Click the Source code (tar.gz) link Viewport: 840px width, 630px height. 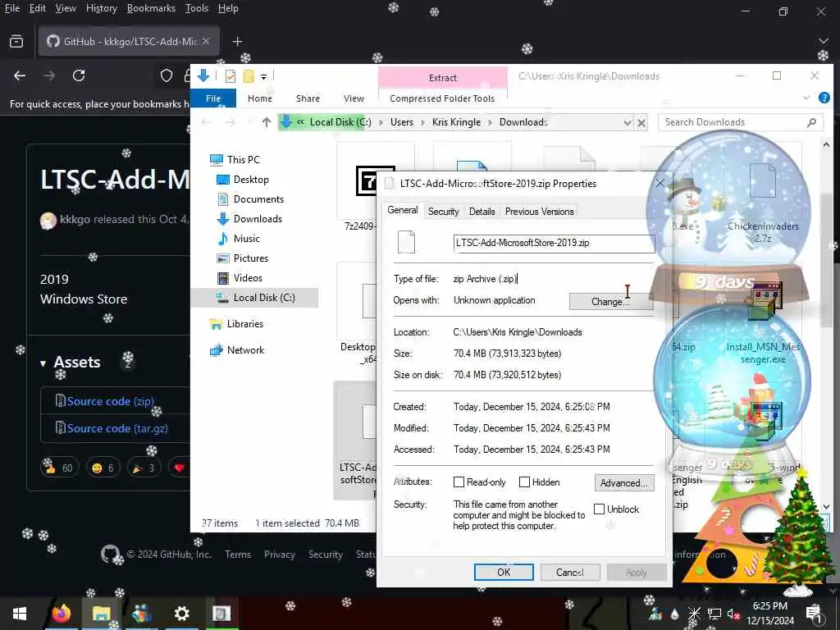(116, 428)
